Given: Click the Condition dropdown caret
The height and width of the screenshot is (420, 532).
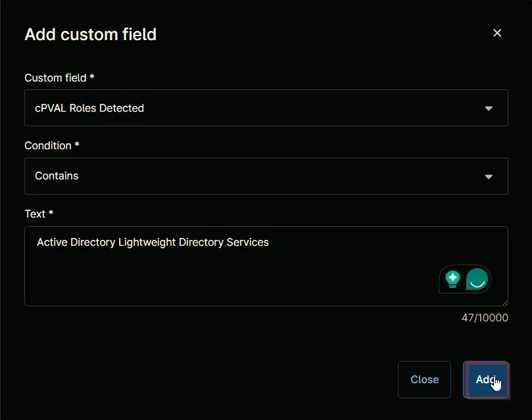Looking at the screenshot, I should pos(489,177).
